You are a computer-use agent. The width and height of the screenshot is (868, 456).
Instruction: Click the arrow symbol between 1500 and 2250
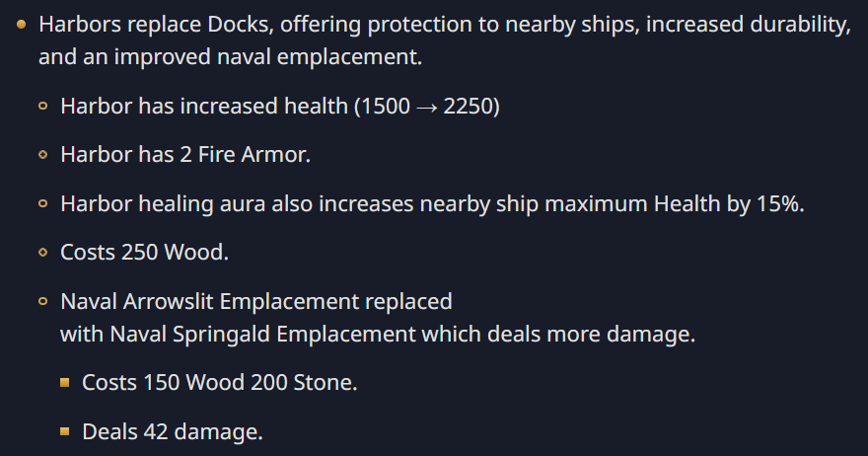426,106
